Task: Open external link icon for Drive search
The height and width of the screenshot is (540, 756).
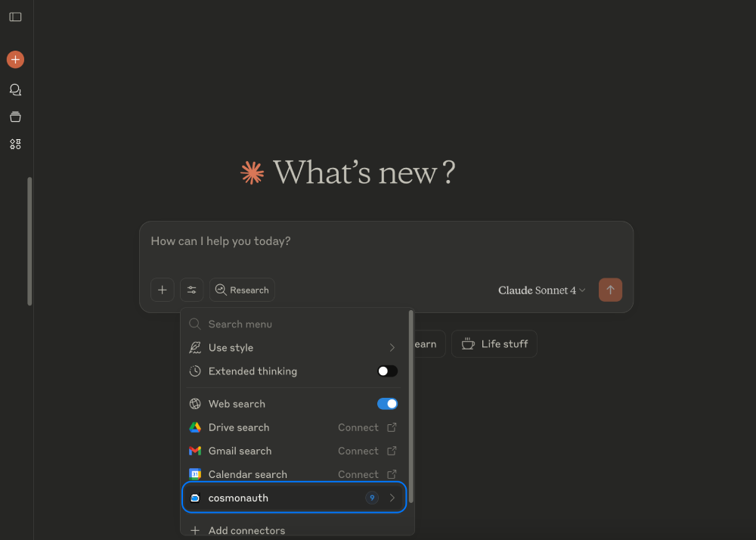Action: [392, 427]
